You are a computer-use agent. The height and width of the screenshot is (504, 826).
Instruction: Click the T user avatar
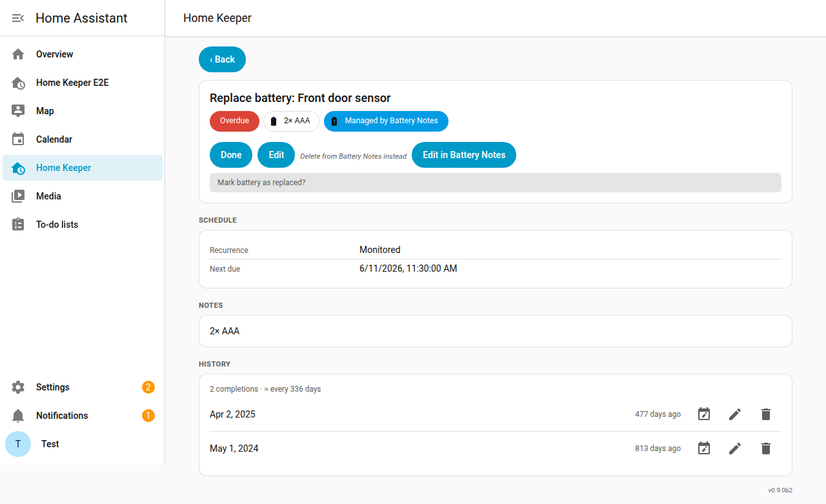(18, 444)
